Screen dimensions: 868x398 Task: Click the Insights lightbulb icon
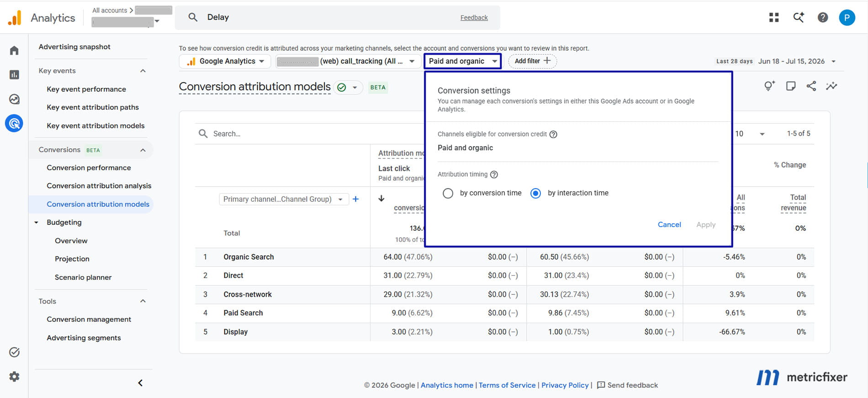click(769, 86)
